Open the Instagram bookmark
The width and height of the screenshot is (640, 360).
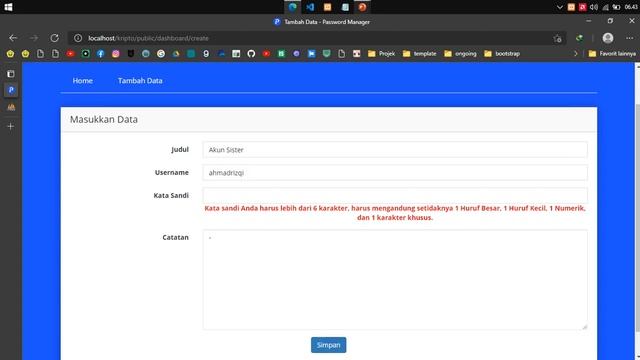(x=116, y=53)
